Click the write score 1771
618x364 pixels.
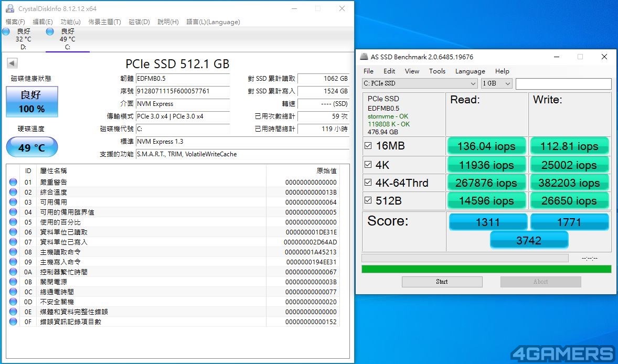point(570,222)
